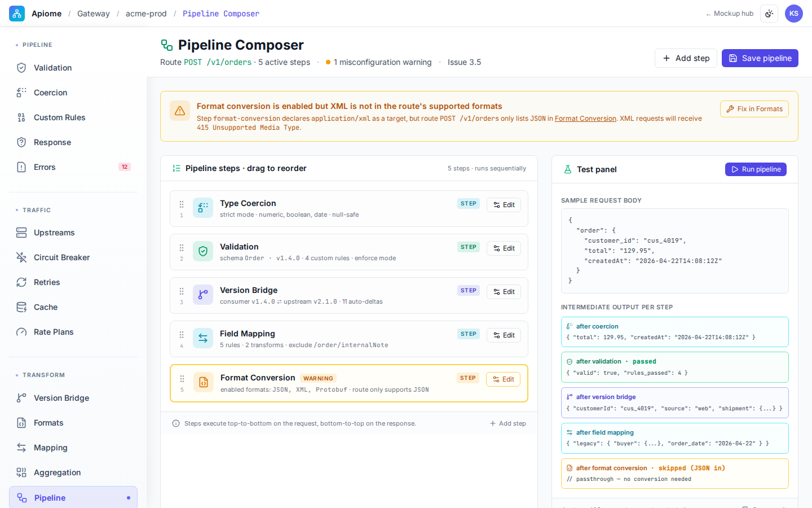Open the after version bridge output

click(x=675, y=402)
